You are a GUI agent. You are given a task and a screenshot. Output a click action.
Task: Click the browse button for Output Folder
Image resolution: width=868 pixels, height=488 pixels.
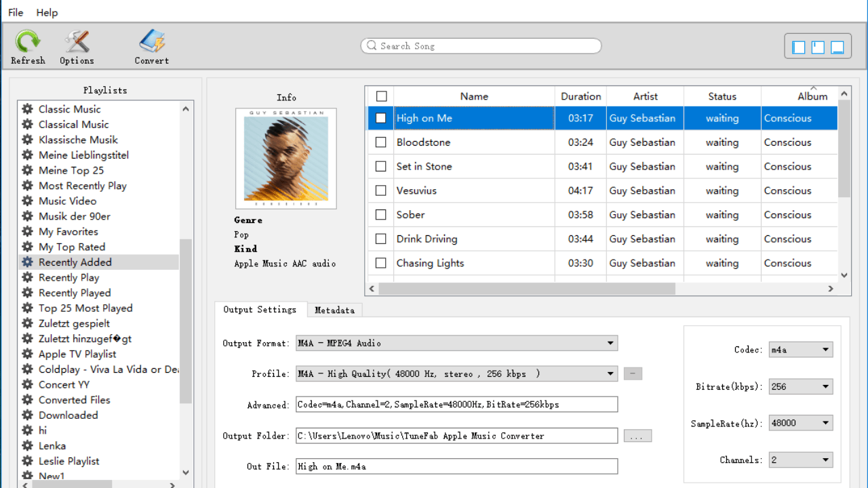point(637,436)
